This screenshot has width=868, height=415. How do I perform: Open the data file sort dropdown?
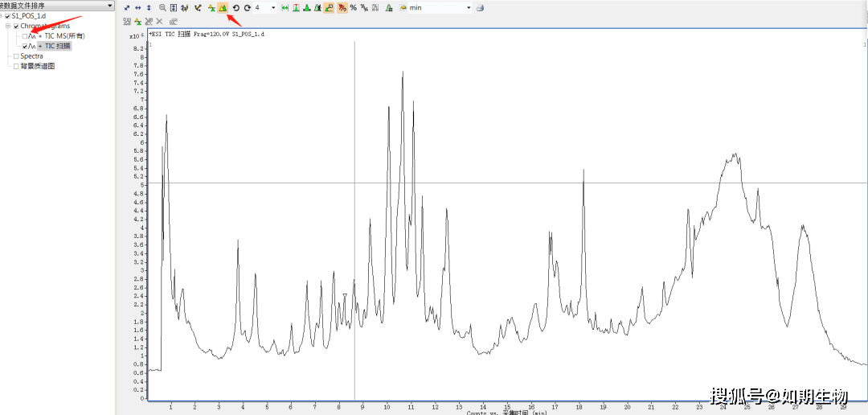click(x=110, y=6)
